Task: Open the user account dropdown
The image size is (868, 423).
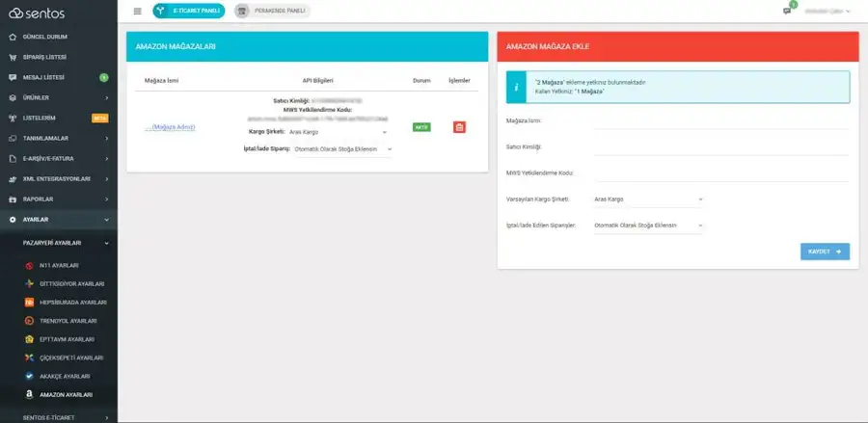Action: tap(827, 11)
